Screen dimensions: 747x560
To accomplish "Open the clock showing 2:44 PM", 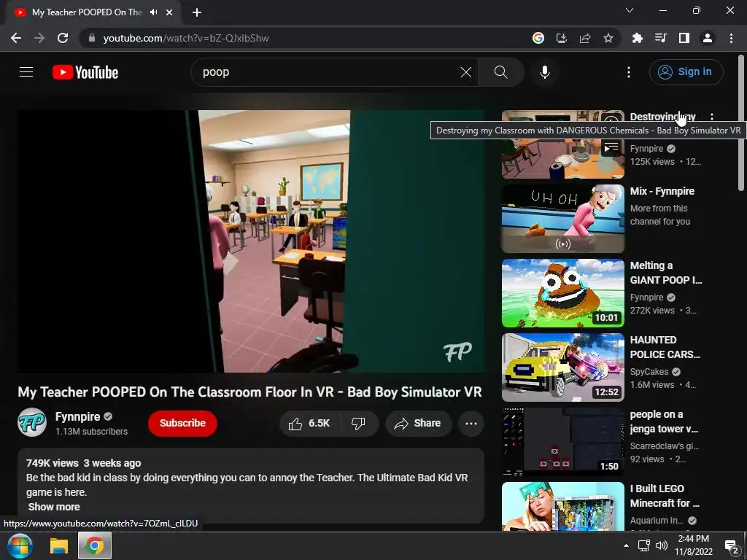I will click(694, 545).
